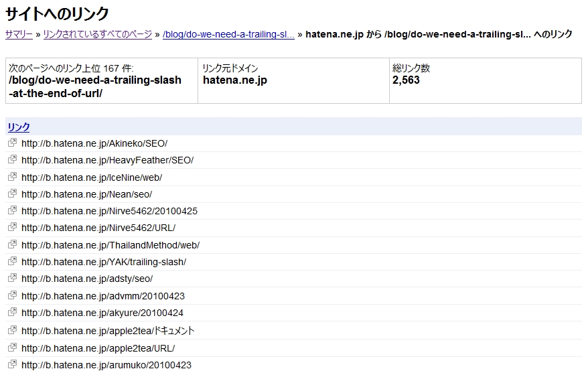Open リンクされているすべてのページ breadcrumb
The image size is (588, 373).
click(x=98, y=35)
